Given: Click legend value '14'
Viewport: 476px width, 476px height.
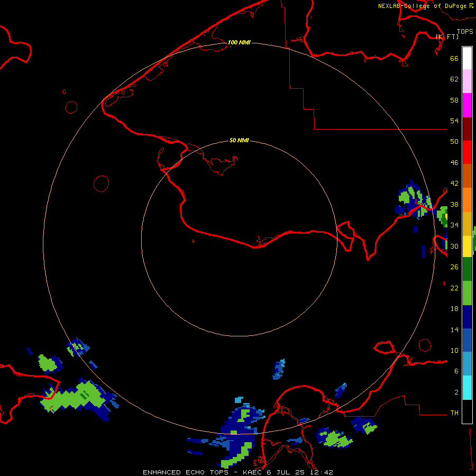Looking at the screenshot, I should [454, 329].
